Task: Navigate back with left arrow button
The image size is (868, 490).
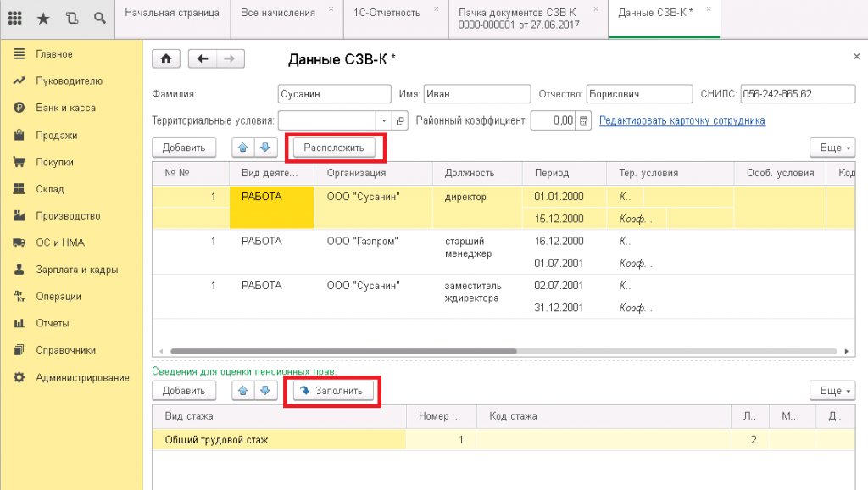Action: tap(203, 58)
